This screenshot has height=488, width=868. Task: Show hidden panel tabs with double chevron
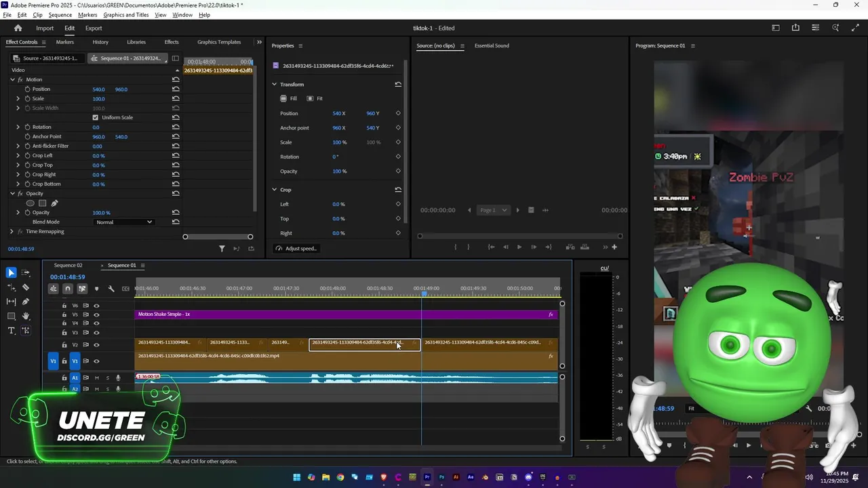pos(259,42)
